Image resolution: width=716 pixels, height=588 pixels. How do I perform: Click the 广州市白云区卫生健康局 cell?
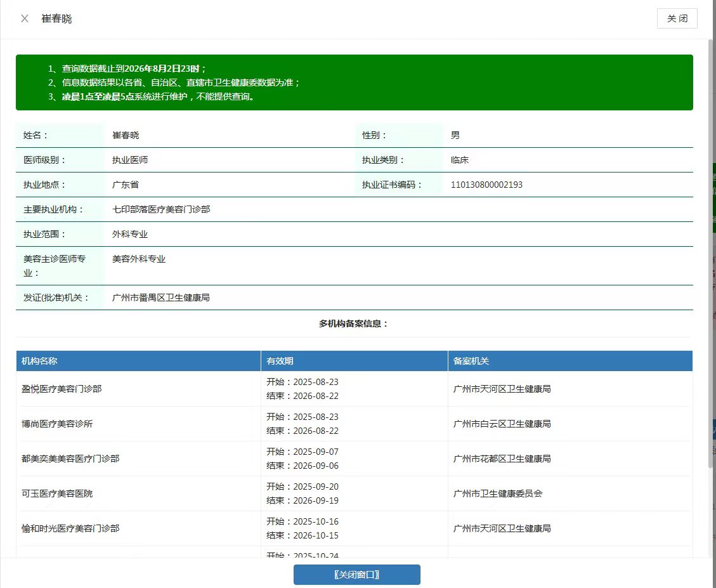tap(502, 424)
